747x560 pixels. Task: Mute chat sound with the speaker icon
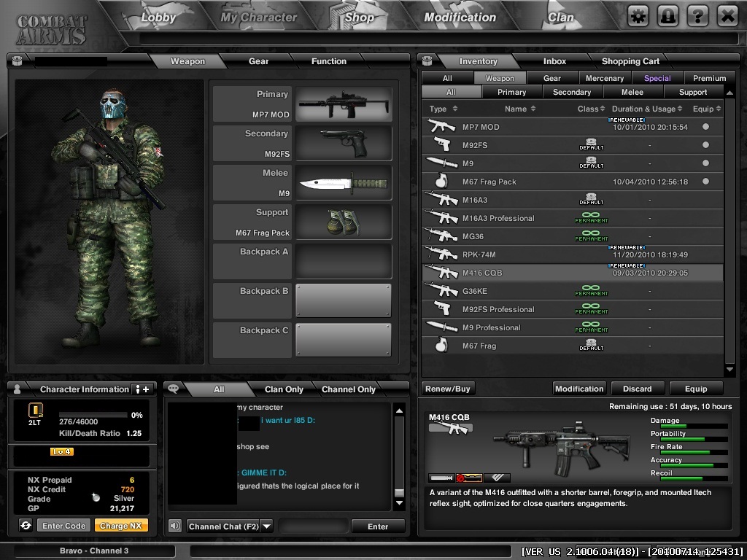pos(175,526)
